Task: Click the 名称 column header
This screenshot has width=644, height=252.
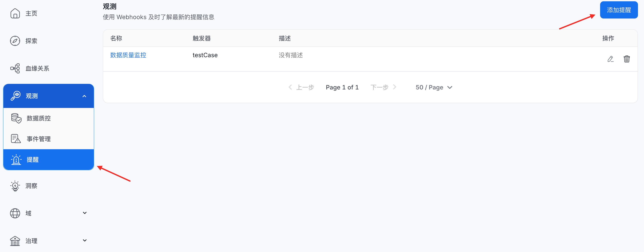Action: coord(116,38)
